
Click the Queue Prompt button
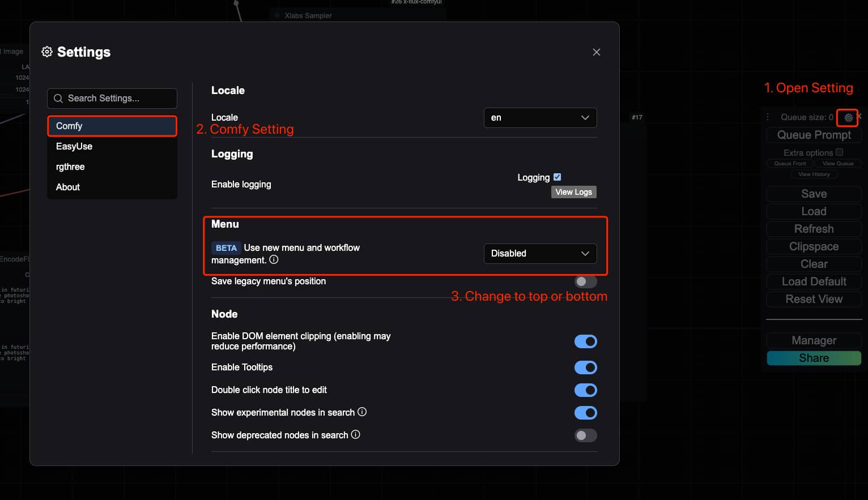coord(814,135)
